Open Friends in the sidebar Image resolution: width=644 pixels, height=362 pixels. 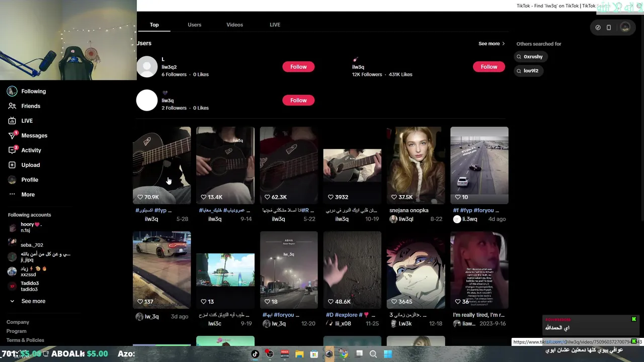[24, 106]
